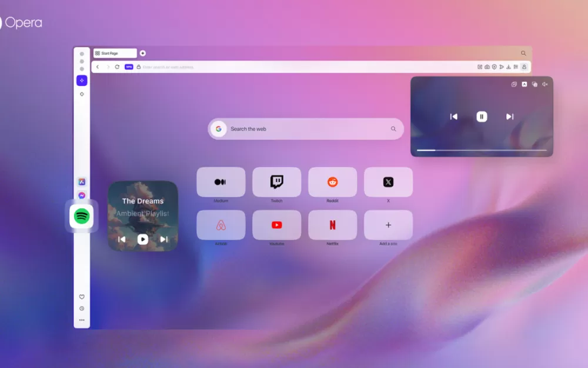Open the Spotify player in the sidebar
The image size is (588, 368).
pyautogui.click(x=81, y=216)
